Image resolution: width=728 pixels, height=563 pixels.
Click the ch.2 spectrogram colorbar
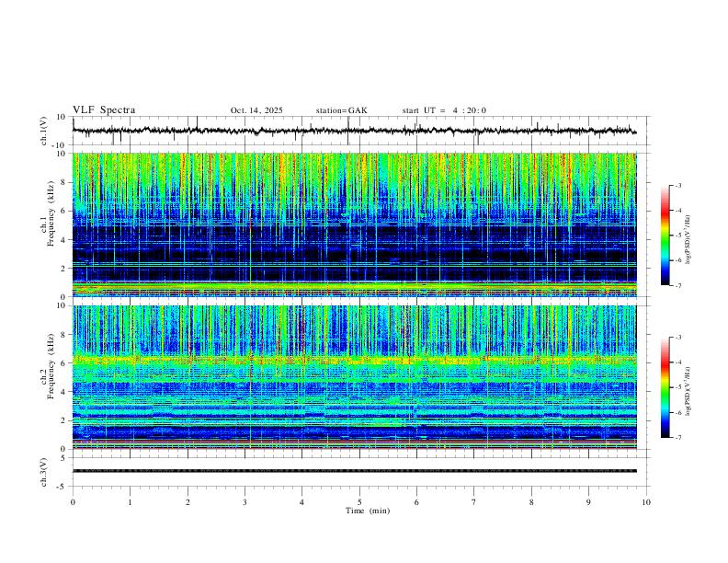tap(665, 387)
